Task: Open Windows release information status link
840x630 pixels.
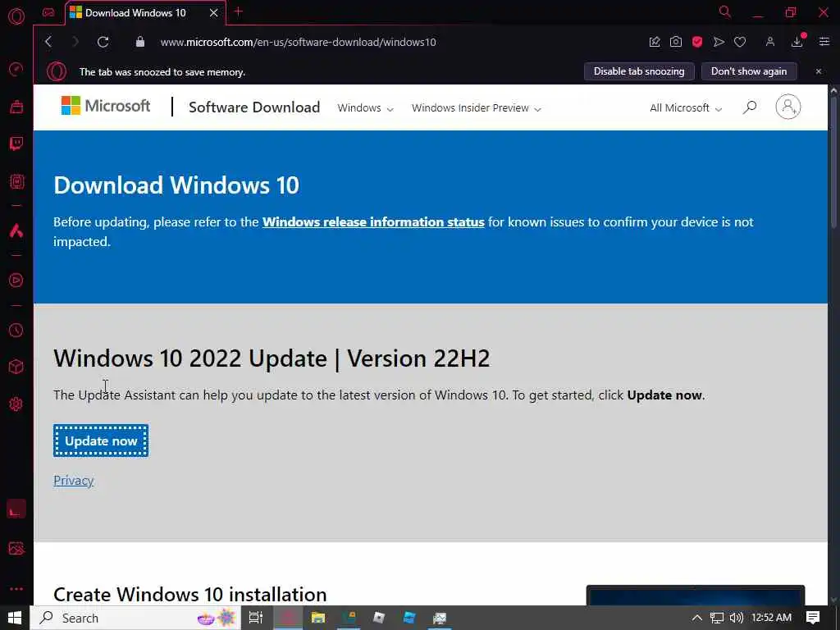Action: coord(373,221)
